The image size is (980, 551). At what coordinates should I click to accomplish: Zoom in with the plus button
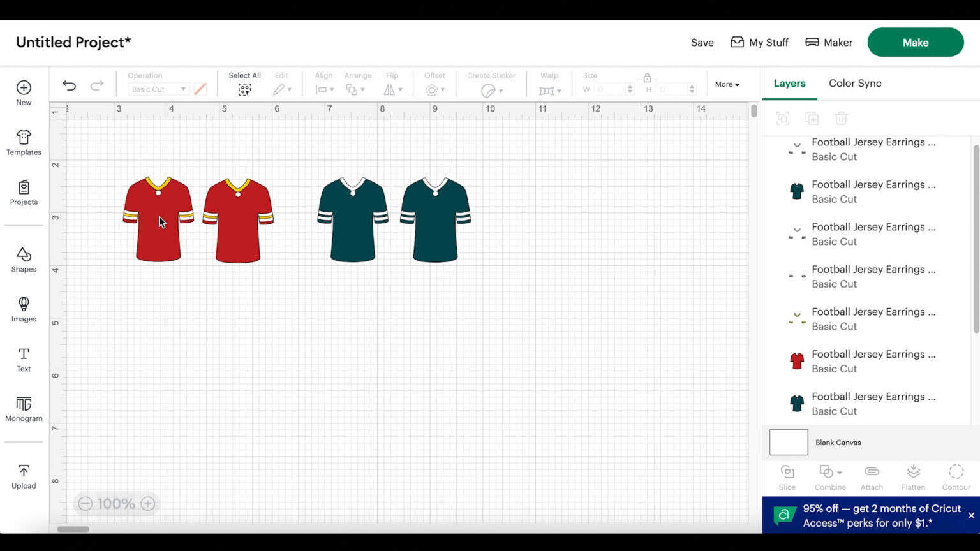[148, 504]
